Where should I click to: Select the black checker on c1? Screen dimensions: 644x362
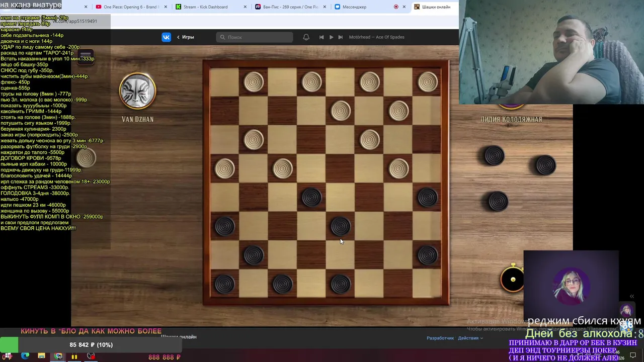click(x=282, y=284)
